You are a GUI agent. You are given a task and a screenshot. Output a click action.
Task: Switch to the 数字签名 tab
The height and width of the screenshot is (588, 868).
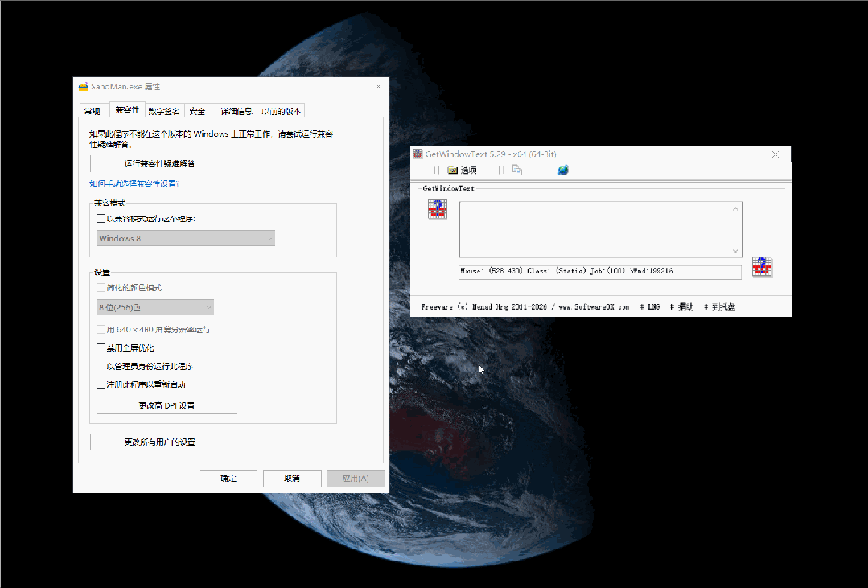(x=164, y=111)
